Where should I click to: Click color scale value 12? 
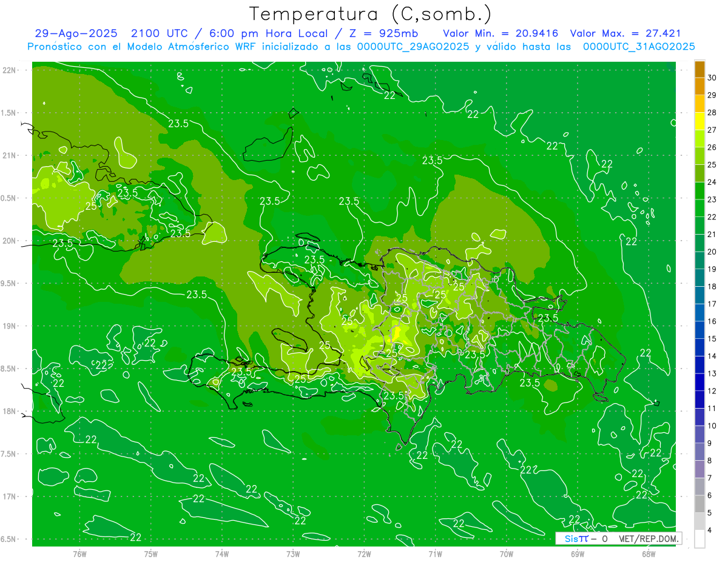point(712,391)
